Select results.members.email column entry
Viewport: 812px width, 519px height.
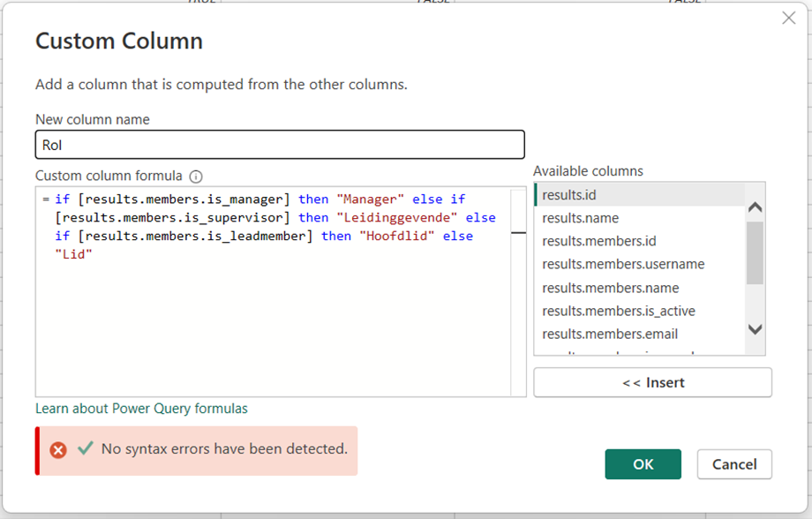[x=610, y=334]
